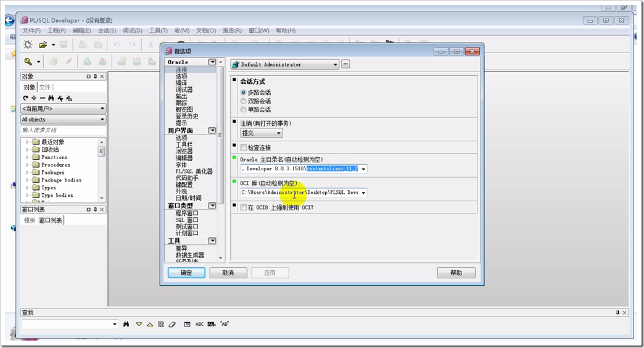Collapse the 用户界面 preferences category

pyautogui.click(x=212, y=131)
